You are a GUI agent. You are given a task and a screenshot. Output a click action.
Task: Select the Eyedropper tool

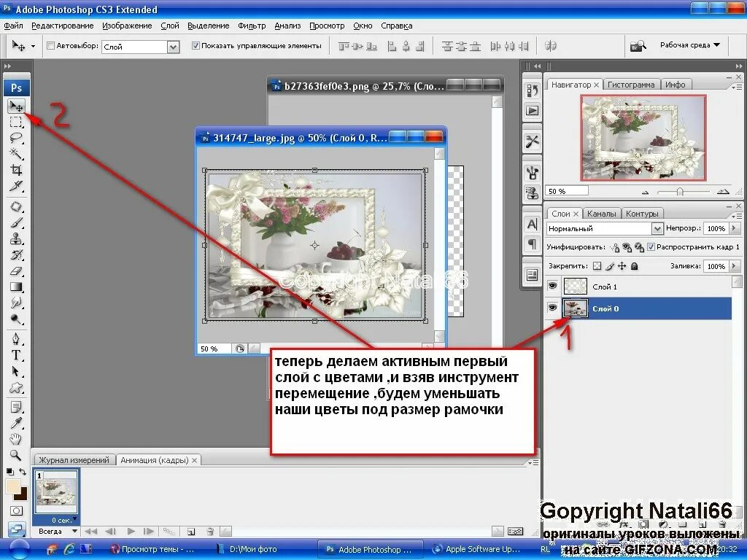16,423
